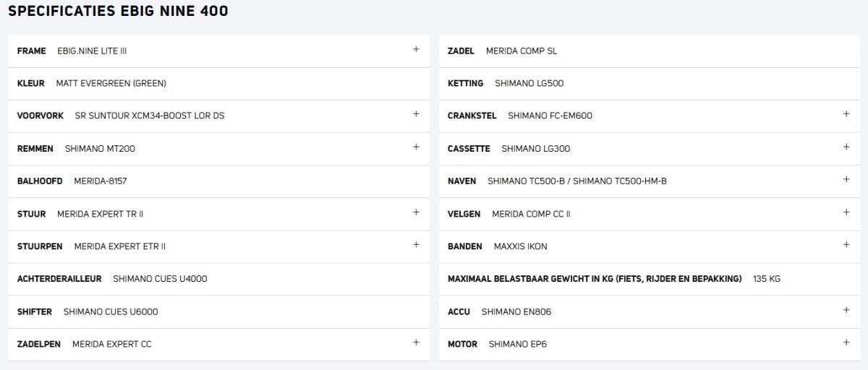Click the plus icon beside NAVEN
This screenshot has height=370, width=868.
(x=846, y=180)
